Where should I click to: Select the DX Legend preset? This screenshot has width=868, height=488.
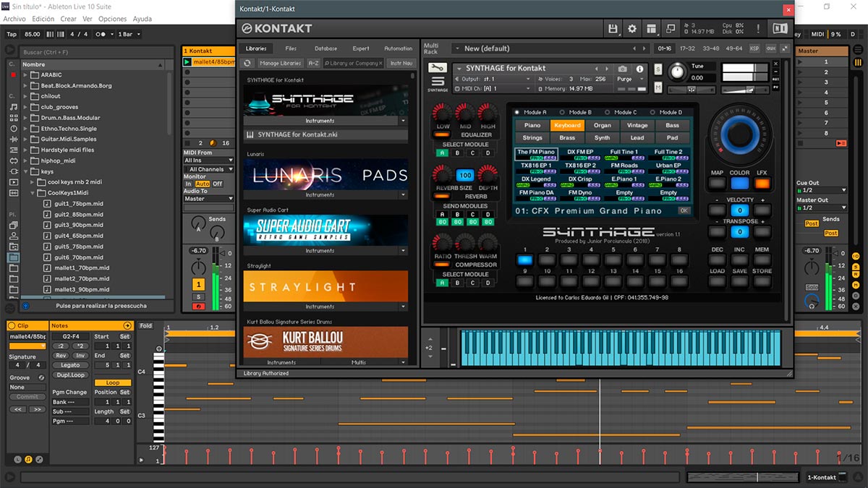[x=536, y=182]
